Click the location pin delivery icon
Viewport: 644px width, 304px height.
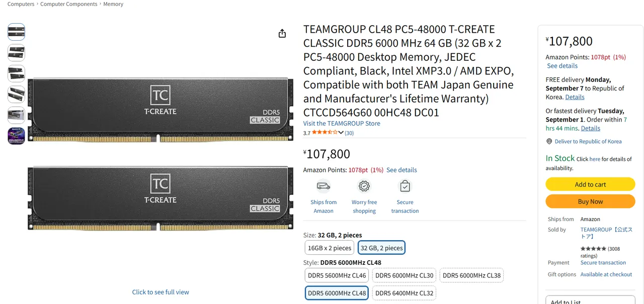coord(549,142)
